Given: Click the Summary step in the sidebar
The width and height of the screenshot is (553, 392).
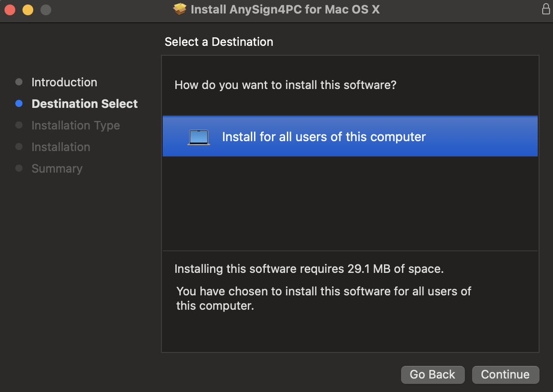Looking at the screenshot, I should point(57,169).
